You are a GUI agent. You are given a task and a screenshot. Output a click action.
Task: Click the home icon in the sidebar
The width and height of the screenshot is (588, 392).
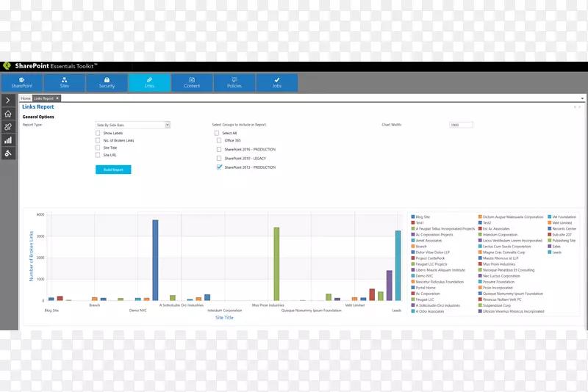tap(8, 114)
